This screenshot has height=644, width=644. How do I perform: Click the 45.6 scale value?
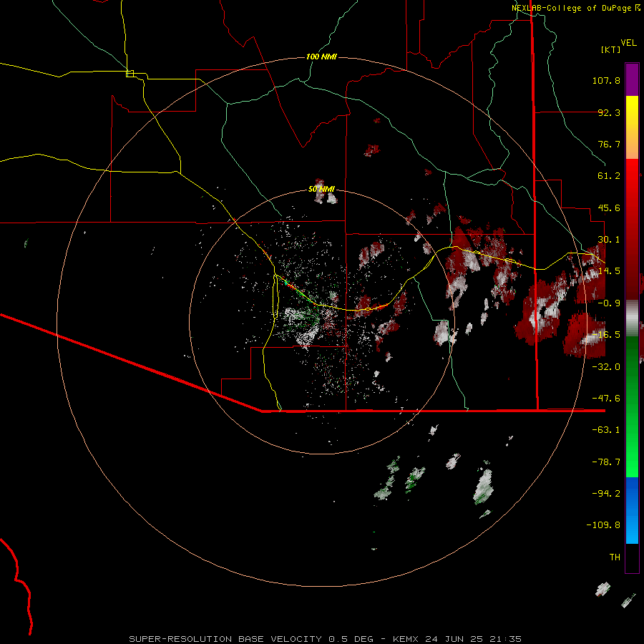click(609, 208)
